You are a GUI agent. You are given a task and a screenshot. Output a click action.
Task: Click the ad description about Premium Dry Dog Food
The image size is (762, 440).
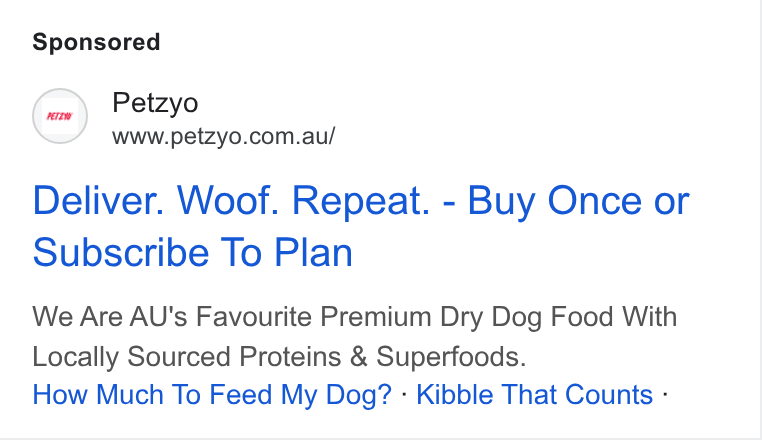[x=355, y=336]
